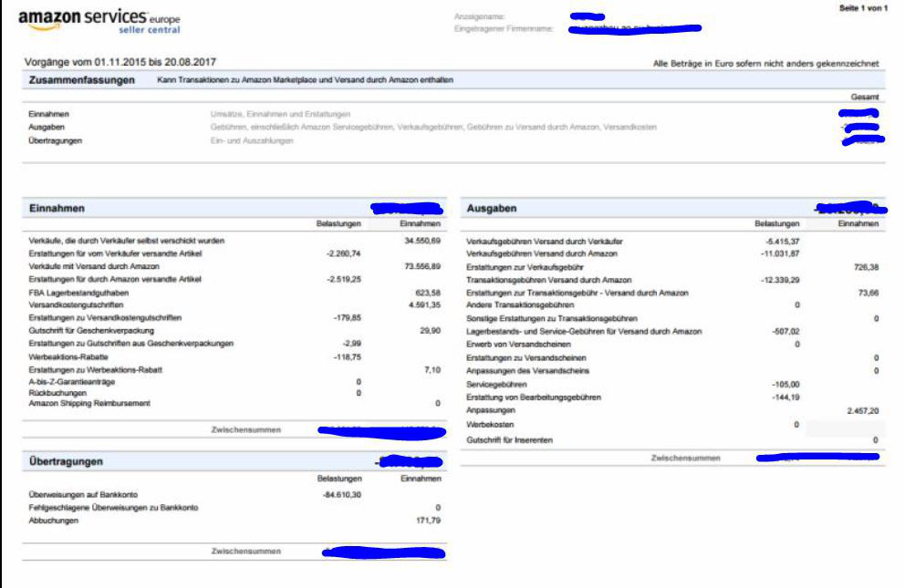Select the 'Ausgaben' row in the summary table

coord(48,127)
